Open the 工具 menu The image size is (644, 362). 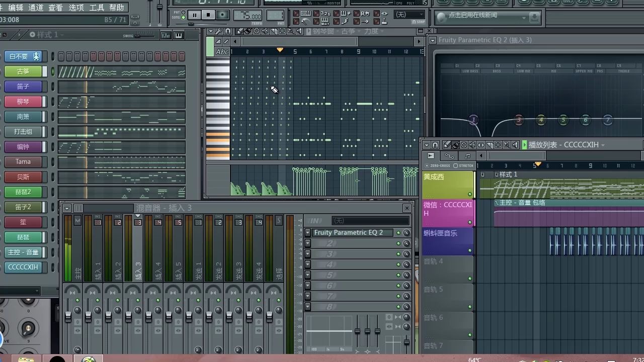point(97,8)
